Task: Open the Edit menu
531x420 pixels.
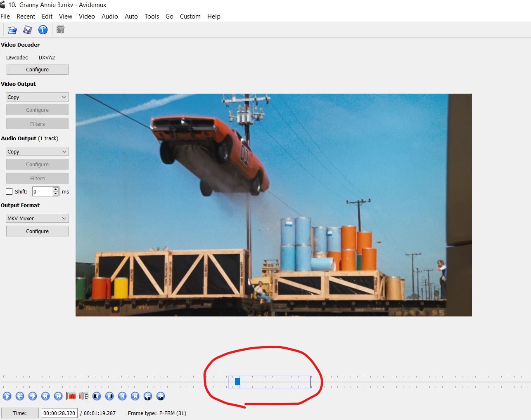Action: [47, 17]
